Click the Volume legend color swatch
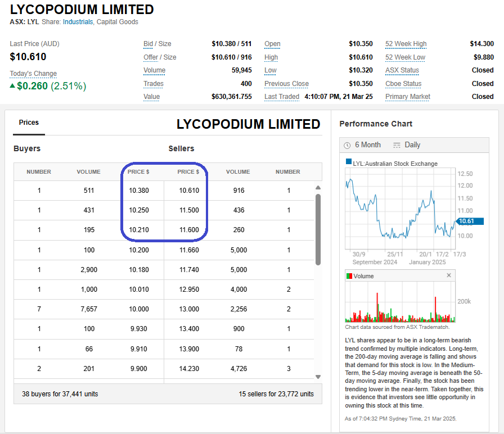This screenshot has height=434, width=504. click(349, 276)
